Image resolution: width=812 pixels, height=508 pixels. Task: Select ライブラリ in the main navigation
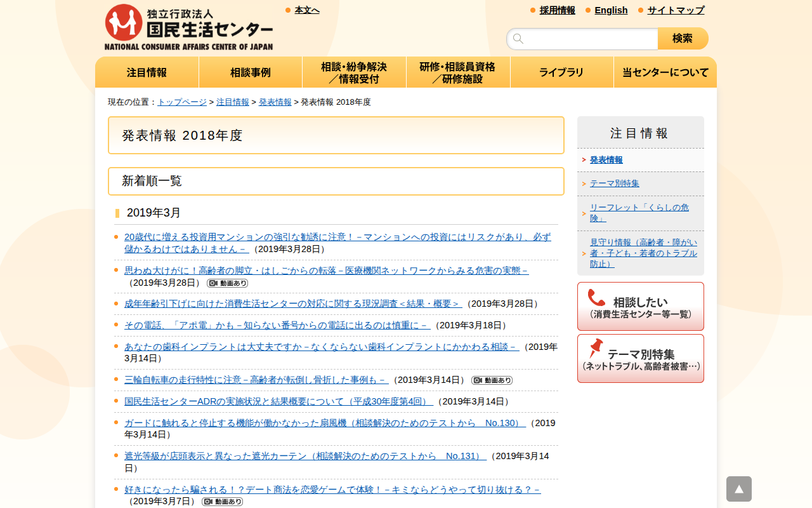(x=561, y=72)
